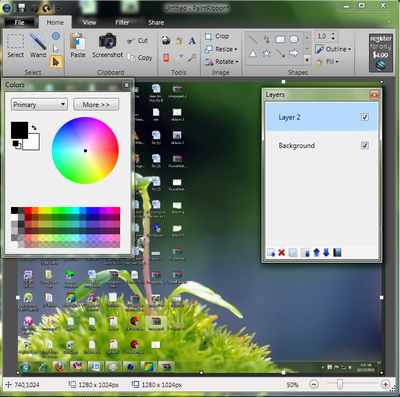
Task: Open the Primary color dropdown
Action: pos(39,105)
